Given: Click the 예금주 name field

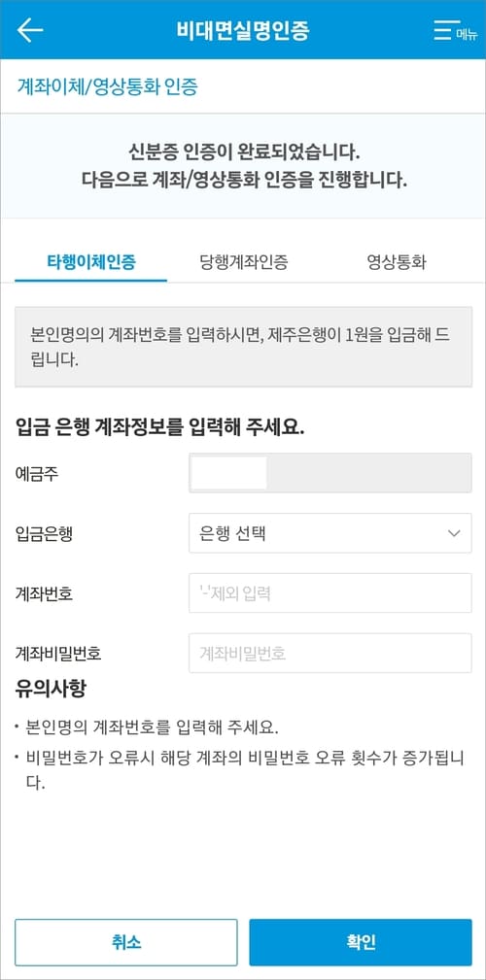Looking at the screenshot, I should [330, 473].
